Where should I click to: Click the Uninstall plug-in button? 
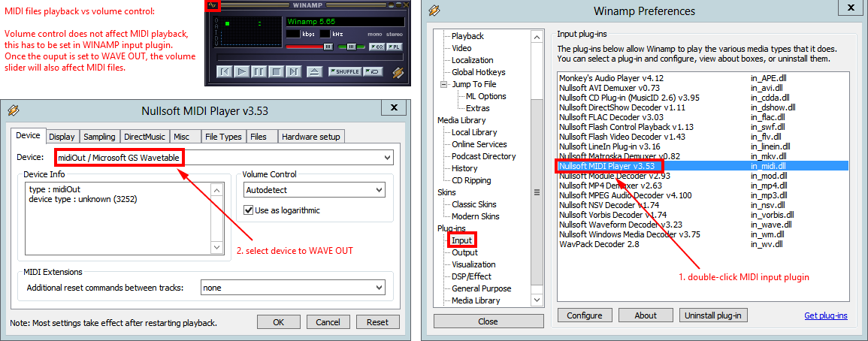tap(712, 315)
